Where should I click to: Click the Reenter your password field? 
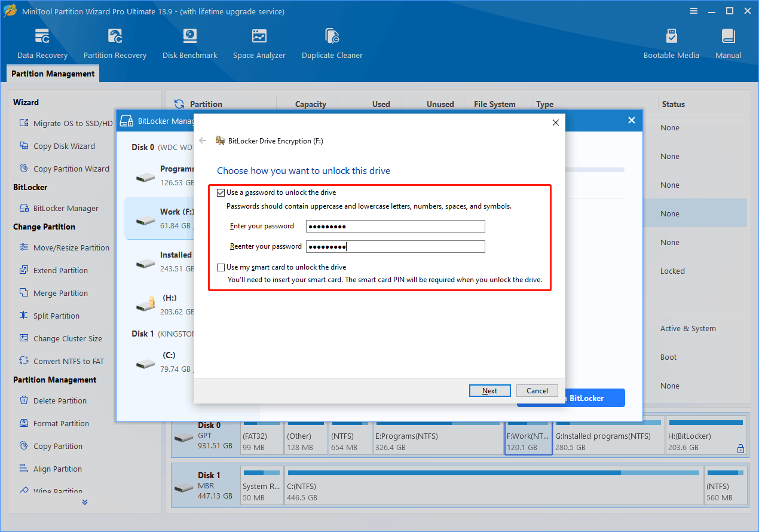396,246
